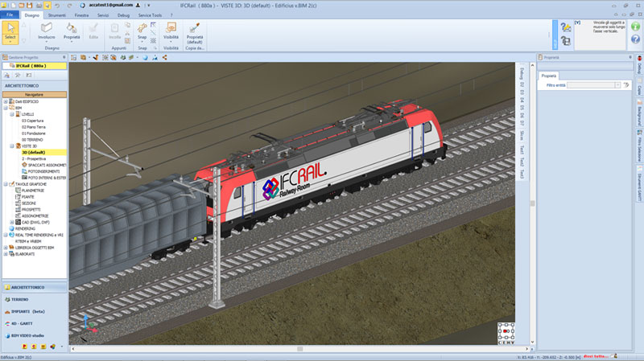Open the 4D - GANTT section
Viewport: 644px width, 361px height.
point(35,323)
